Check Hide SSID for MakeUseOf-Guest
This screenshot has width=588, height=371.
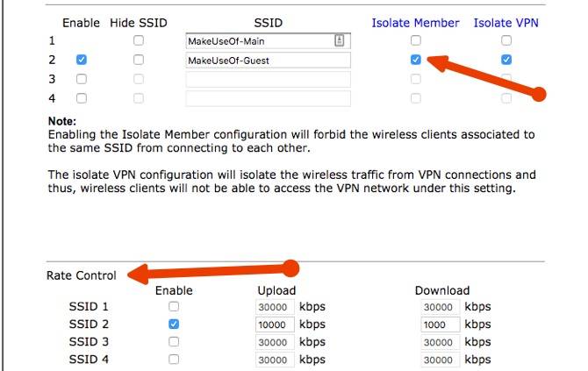click(x=138, y=61)
